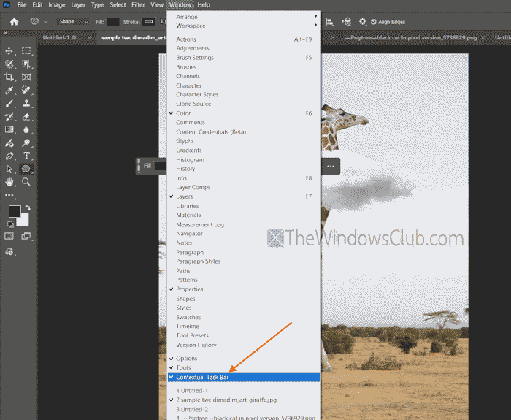
Task: Select the Dodge tool
Action: pos(26,143)
